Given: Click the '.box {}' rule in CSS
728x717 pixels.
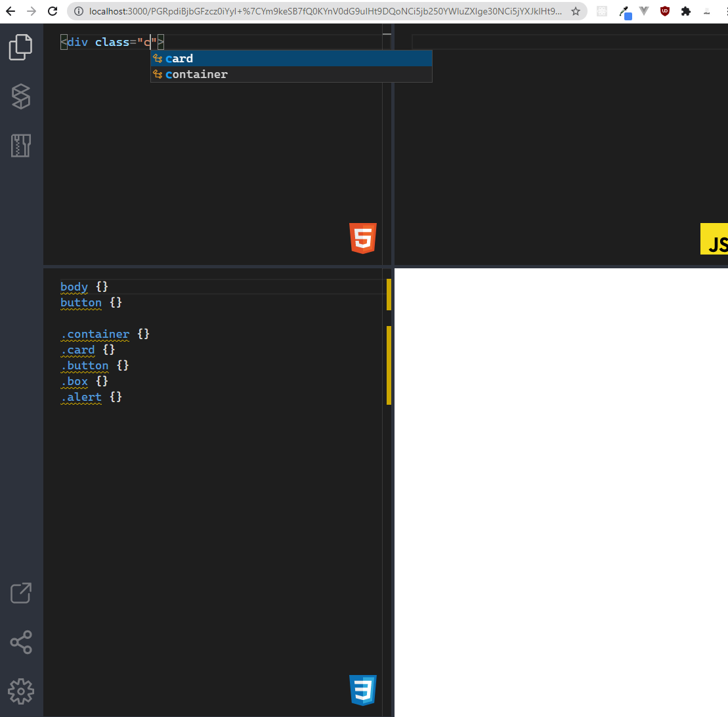Looking at the screenshot, I should tap(84, 382).
